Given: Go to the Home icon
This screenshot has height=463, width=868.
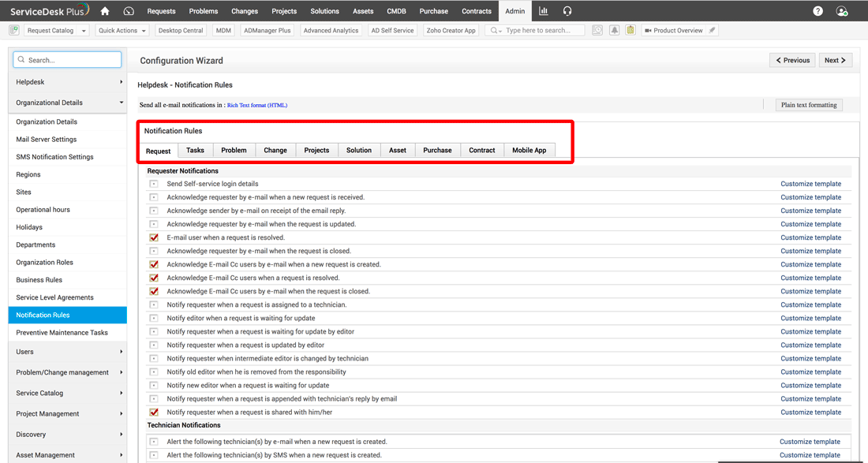Looking at the screenshot, I should 105,11.
